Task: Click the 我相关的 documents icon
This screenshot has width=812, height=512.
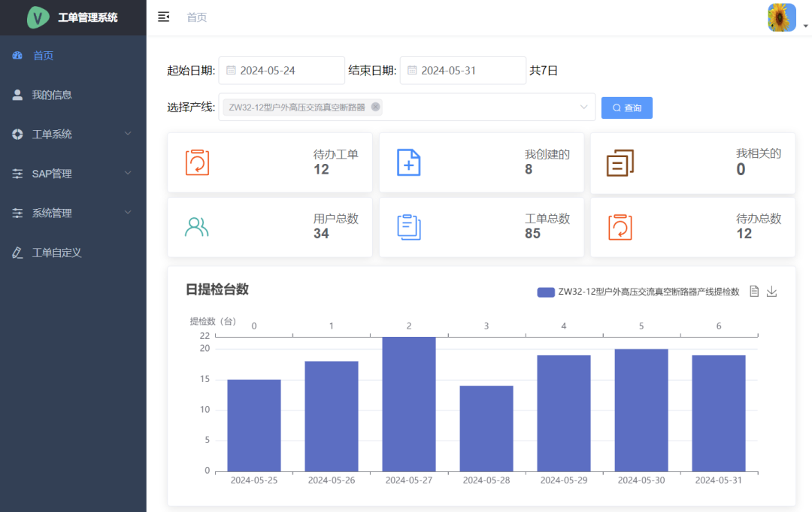Action: (x=620, y=162)
